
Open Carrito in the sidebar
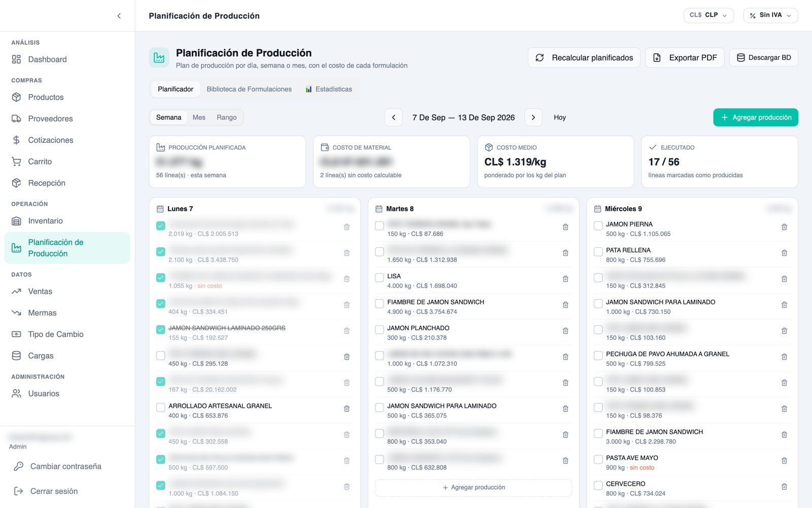click(67, 162)
